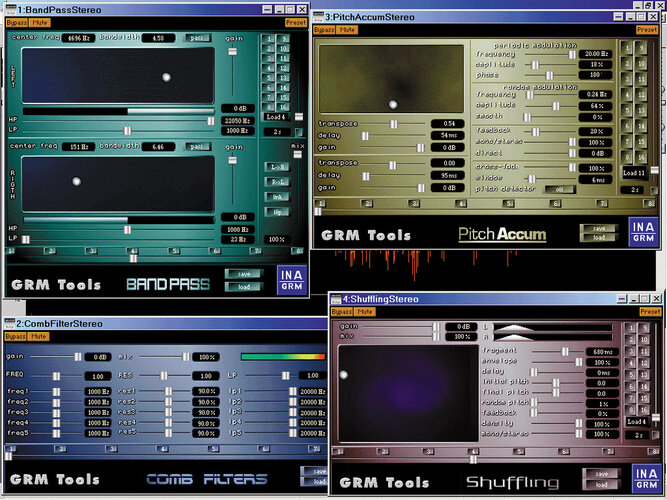Toggle Bypass in CombFilterStereo window
This screenshot has width=667, height=500.
tap(16, 336)
